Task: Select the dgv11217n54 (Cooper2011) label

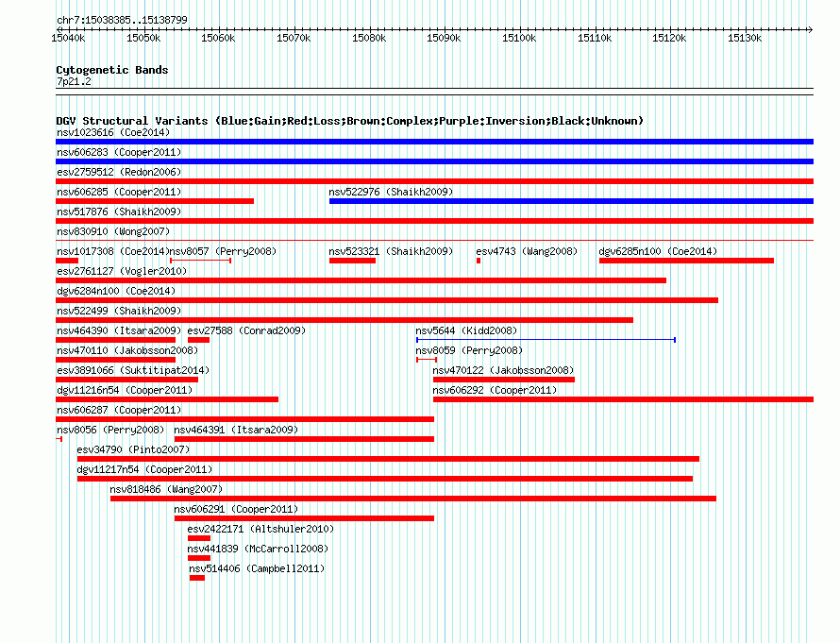Action: click(x=144, y=469)
